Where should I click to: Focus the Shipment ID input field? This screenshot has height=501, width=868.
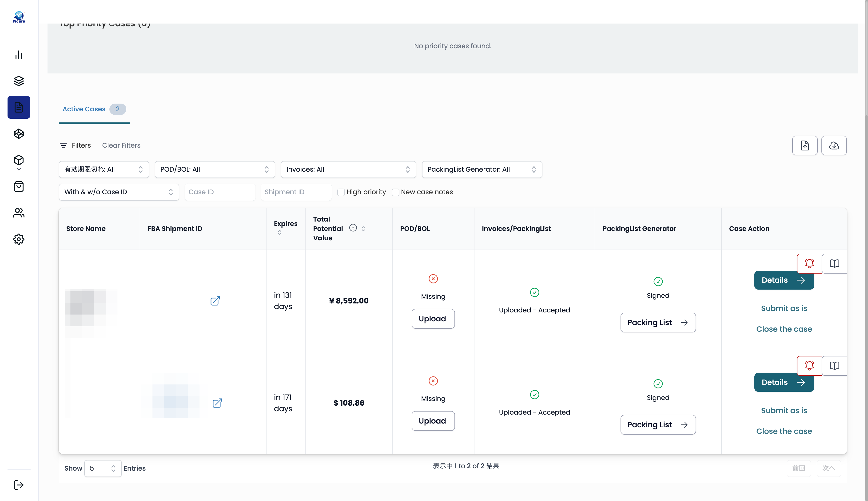296,192
